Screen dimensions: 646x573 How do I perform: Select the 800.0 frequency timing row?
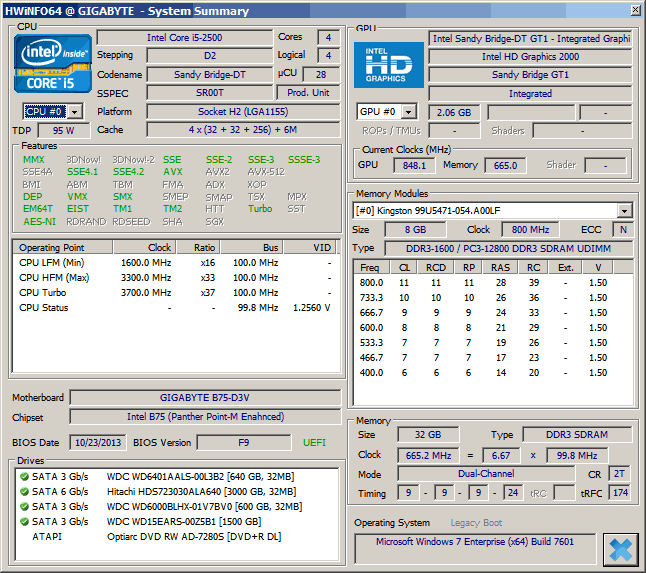click(493, 283)
